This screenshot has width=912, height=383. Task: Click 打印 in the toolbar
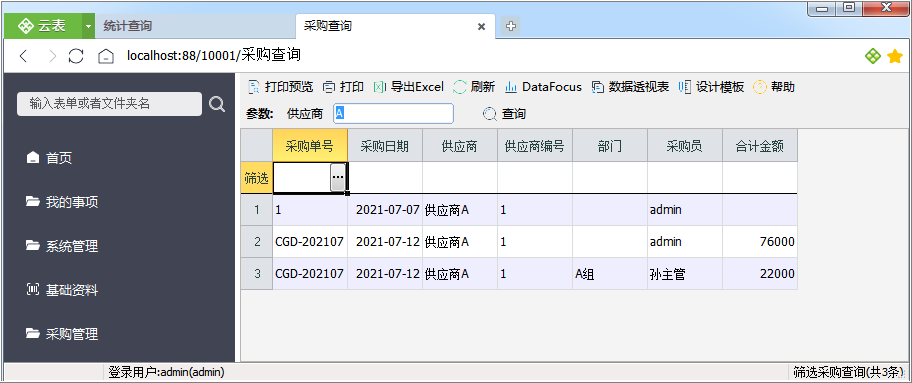[344, 87]
